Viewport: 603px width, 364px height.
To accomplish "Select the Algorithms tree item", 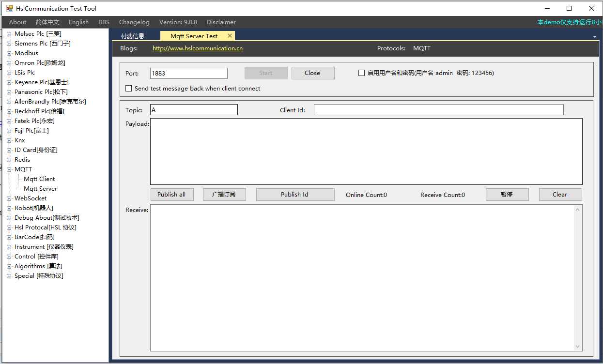I will pos(38,266).
